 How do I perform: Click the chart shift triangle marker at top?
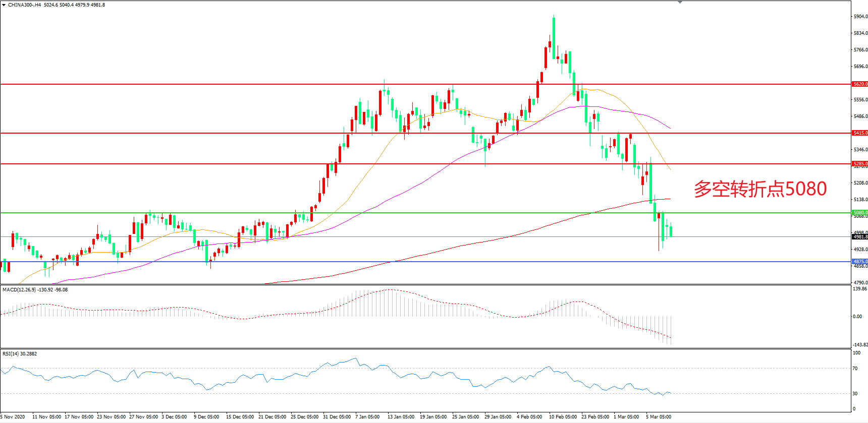point(680,2)
